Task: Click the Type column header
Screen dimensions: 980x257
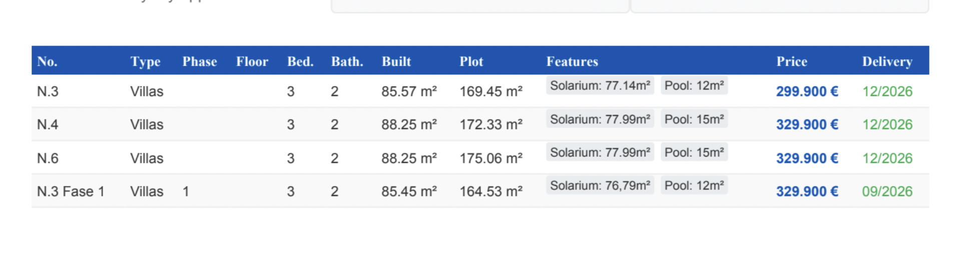Action: click(x=145, y=61)
